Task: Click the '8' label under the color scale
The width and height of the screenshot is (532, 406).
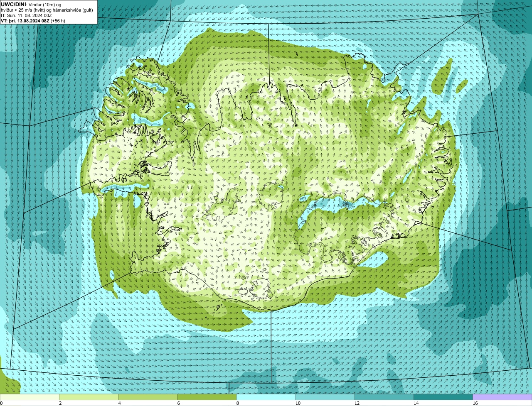Action: pos(238,403)
